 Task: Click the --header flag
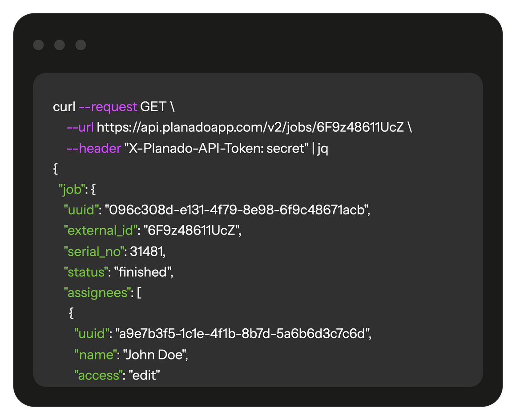[94, 148]
